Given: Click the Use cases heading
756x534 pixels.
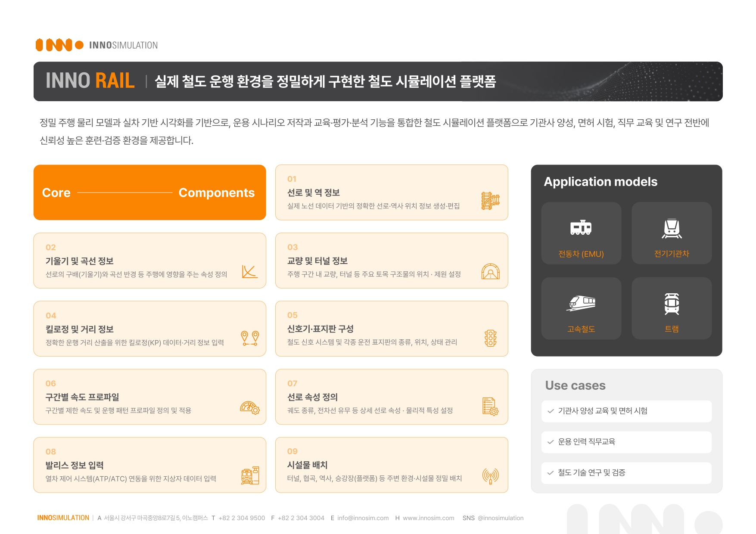Looking at the screenshot, I should (x=575, y=385).
